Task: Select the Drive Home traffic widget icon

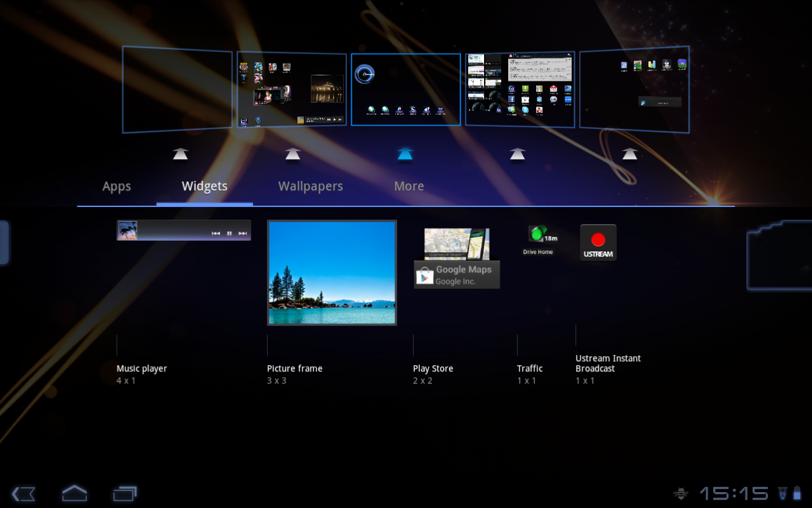Action: tap(538, 236)
